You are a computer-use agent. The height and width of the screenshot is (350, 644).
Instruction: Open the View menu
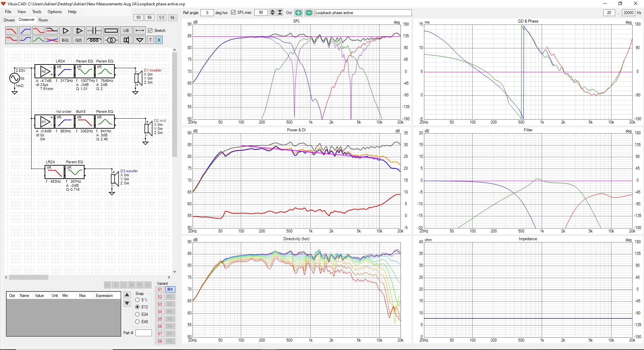[21, 12]
